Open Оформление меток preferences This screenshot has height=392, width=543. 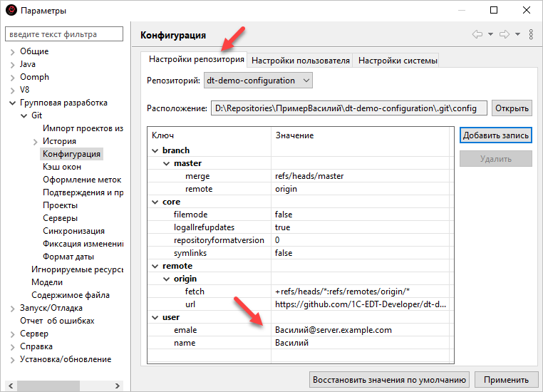pos(82,180)
